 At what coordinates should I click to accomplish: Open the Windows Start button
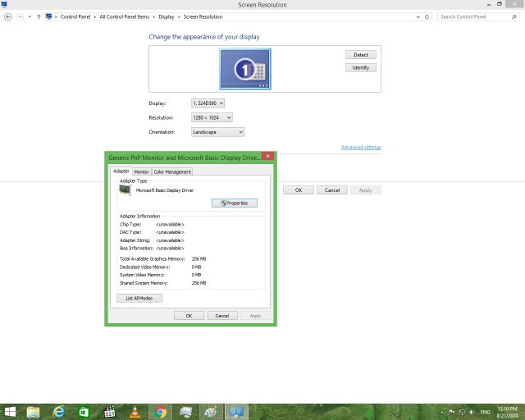pos(11,412)
